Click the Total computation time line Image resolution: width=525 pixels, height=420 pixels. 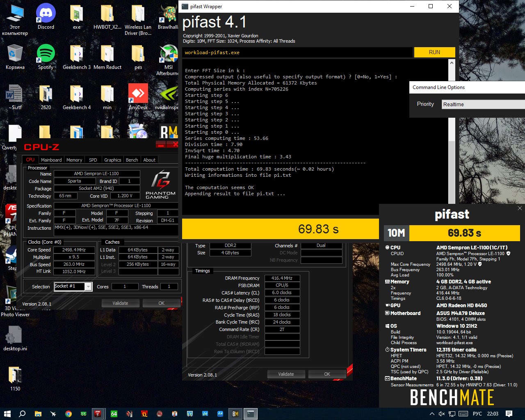coord(259,169)
